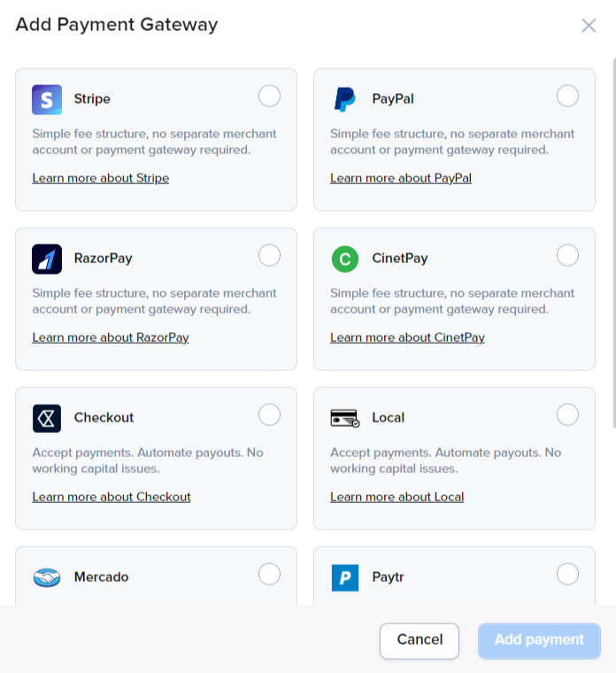This screenshot has height=673, width=616.
Task: Select the Checkout gateway radio button
Action: click(x=269, y=414)
